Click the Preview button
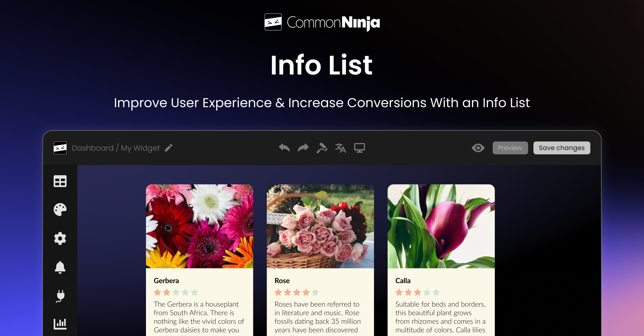Screen dimensions: 644x336 coord(510,148)
